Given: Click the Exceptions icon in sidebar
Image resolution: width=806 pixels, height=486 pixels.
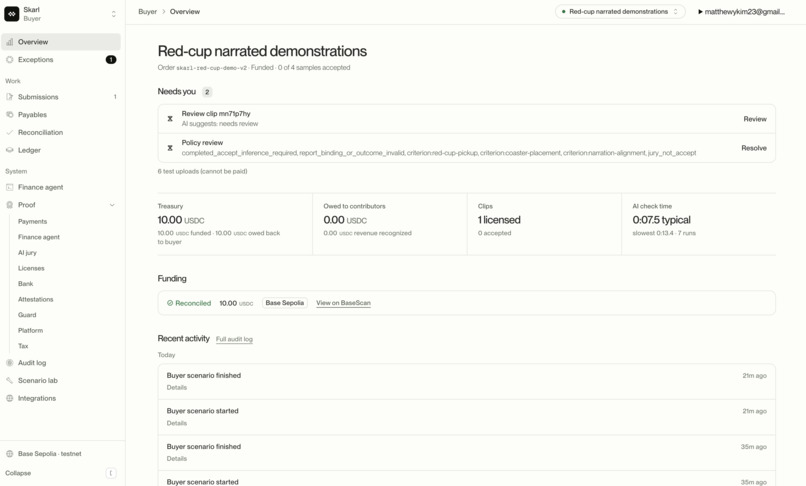Looking at the screenshot, I should (x=9, y=60).
